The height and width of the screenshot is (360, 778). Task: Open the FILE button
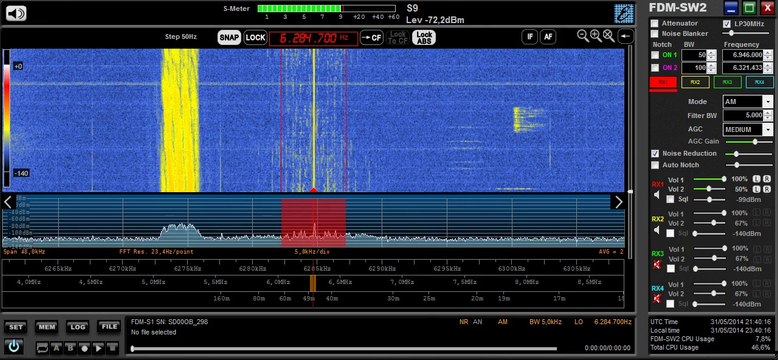pyautogui.click(x=109, y=327)
